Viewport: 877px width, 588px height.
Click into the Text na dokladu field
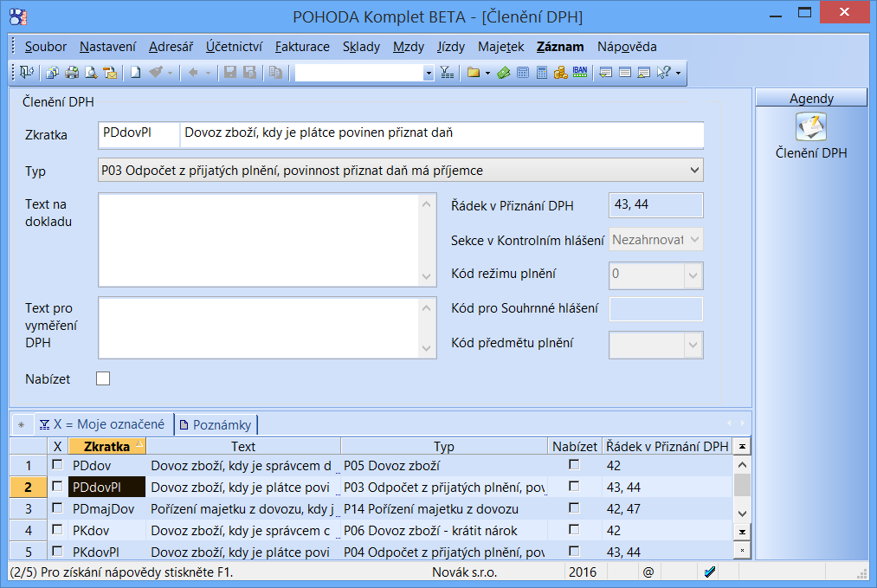(259, 240)
